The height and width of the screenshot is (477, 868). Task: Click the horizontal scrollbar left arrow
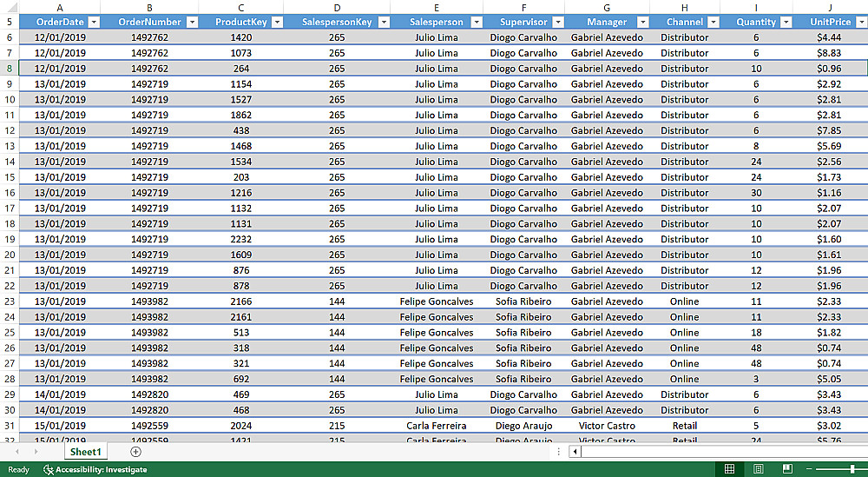pos(575,452)
